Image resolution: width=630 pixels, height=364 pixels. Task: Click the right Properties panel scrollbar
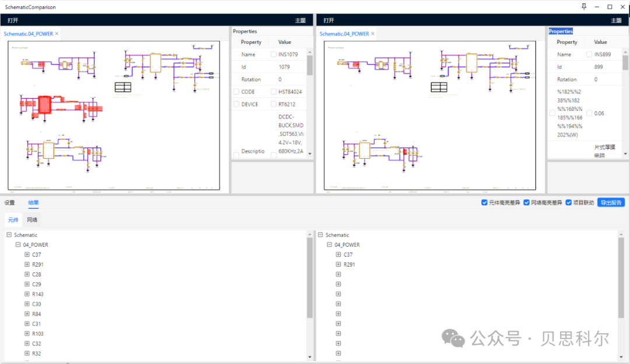tap(625, 62)
